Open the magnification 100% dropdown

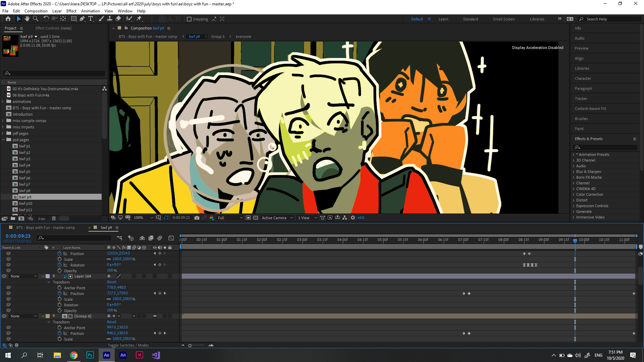click(143, 218)
